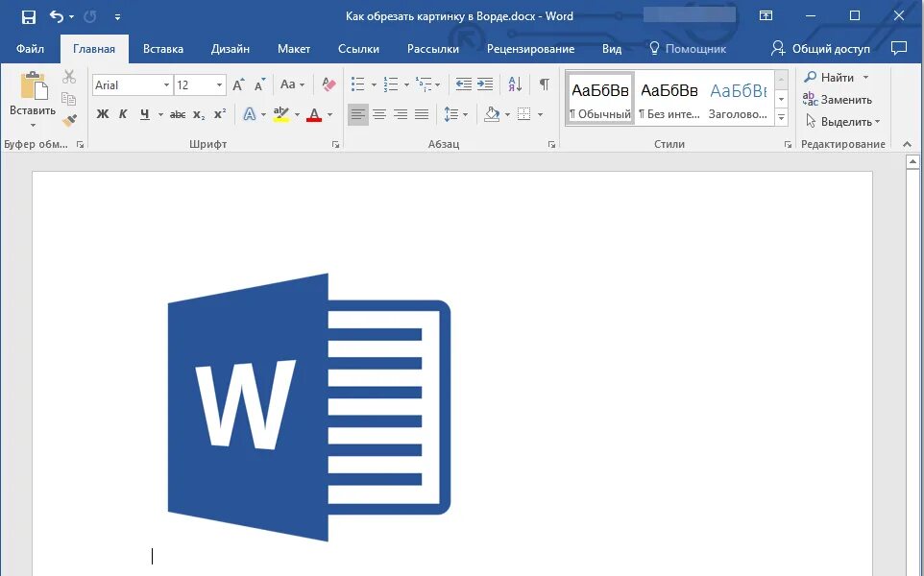
Task: Center align the text
Action: click(379, 114)
